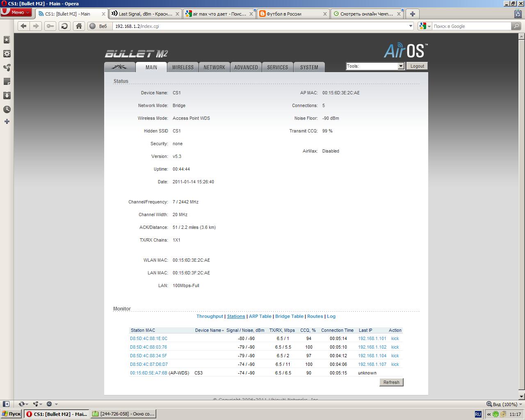Open the Throughput monitor link
The image size is (525, 420).
210,316
